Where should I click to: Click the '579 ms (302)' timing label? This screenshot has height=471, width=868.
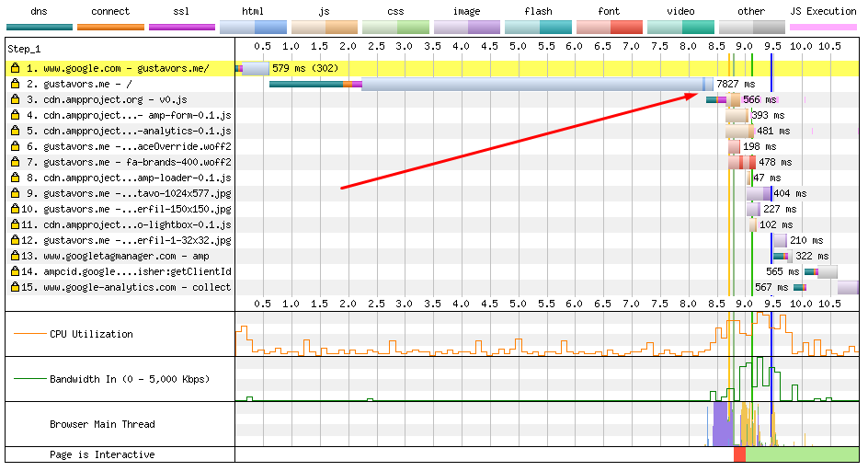coord(305,68)
